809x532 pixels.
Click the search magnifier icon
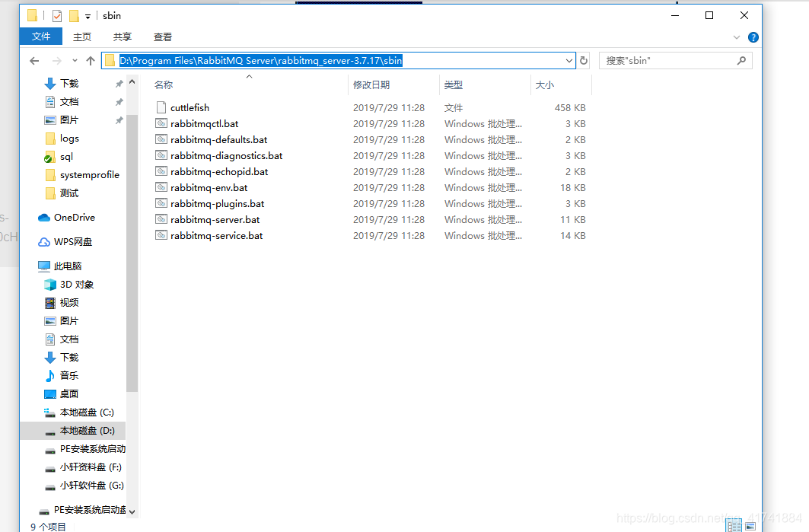tap(741, 61)
